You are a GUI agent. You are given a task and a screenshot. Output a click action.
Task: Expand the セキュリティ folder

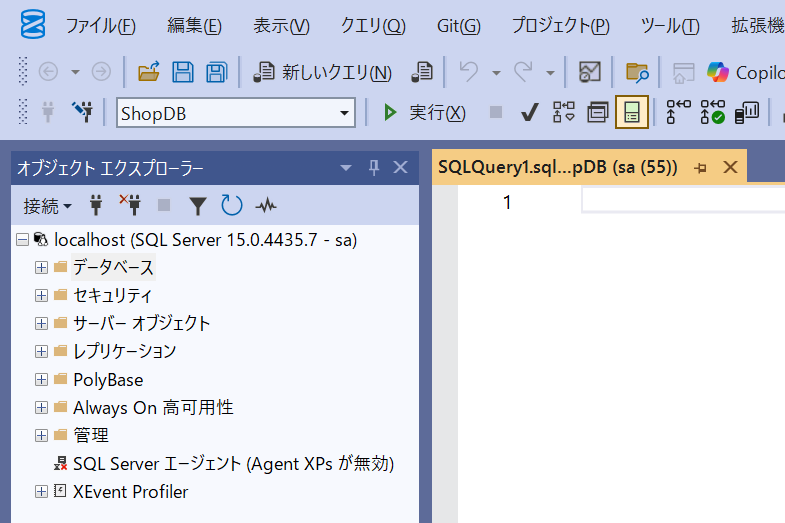[41, 296]
